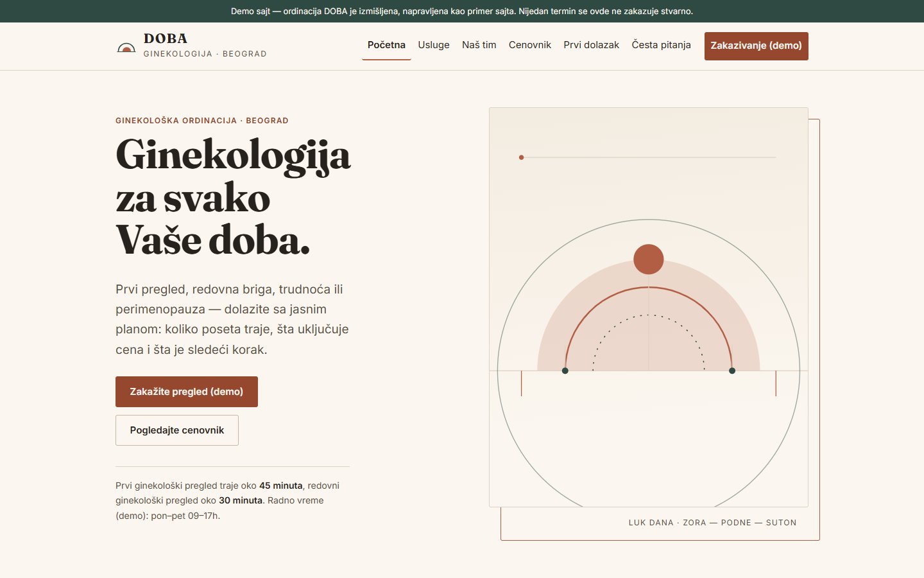Go to Naš tim page
924x578 pixels.
tap(479, 45)
